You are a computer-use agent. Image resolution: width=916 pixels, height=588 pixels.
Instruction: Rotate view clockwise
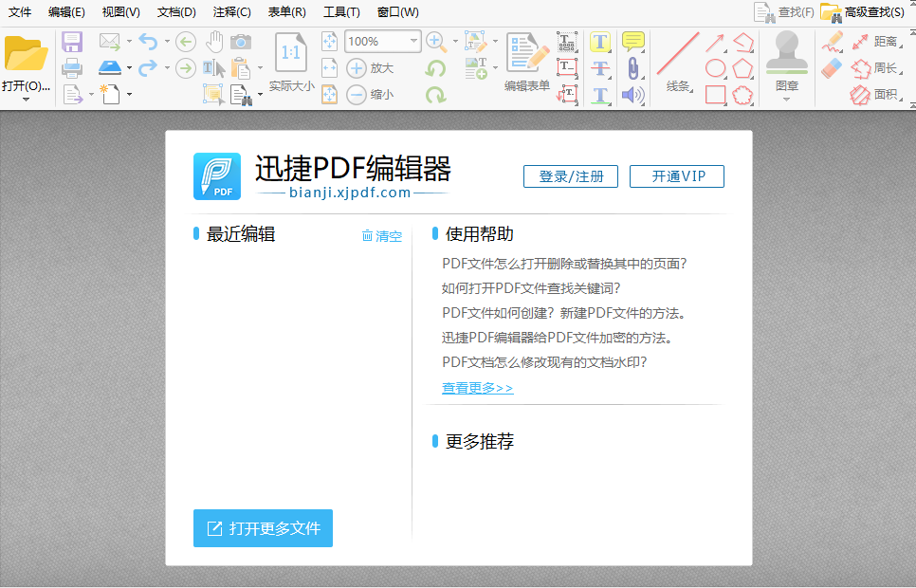[x=436, y=95]
